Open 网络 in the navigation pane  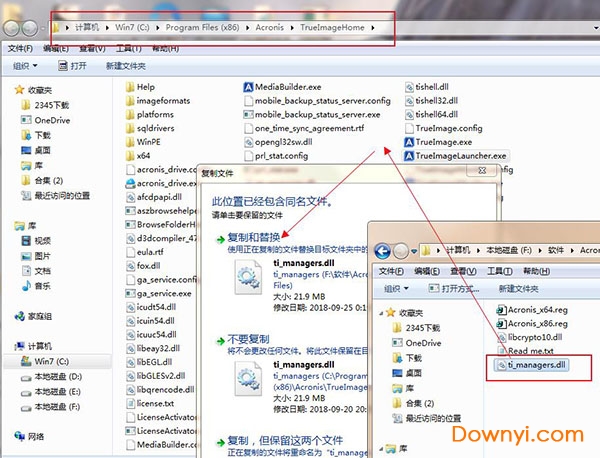click(36, 436)
